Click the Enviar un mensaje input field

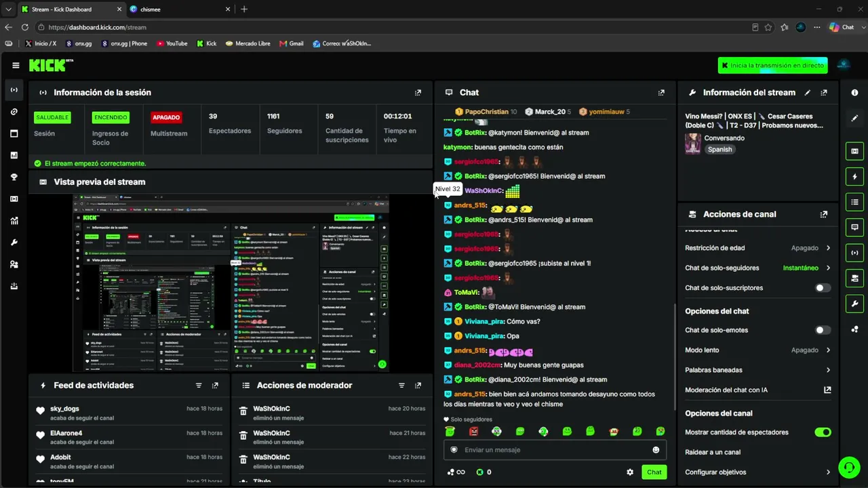click(x=555, y=450)
